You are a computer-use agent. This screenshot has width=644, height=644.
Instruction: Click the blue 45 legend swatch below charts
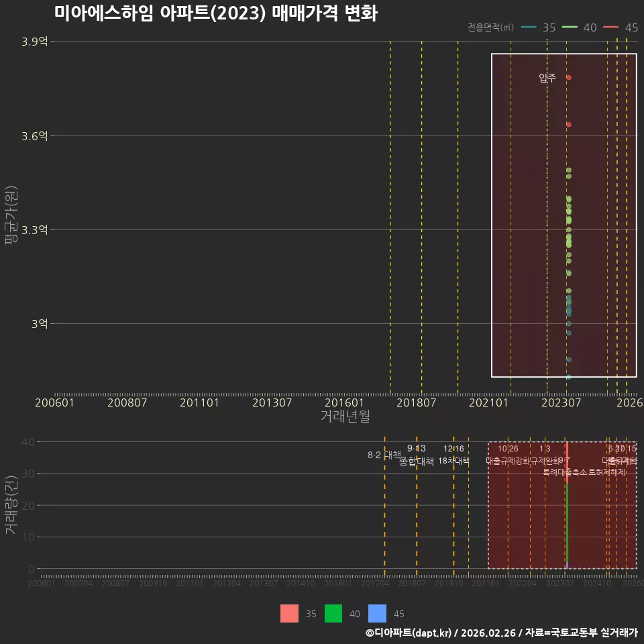click(x=377, y=613)
